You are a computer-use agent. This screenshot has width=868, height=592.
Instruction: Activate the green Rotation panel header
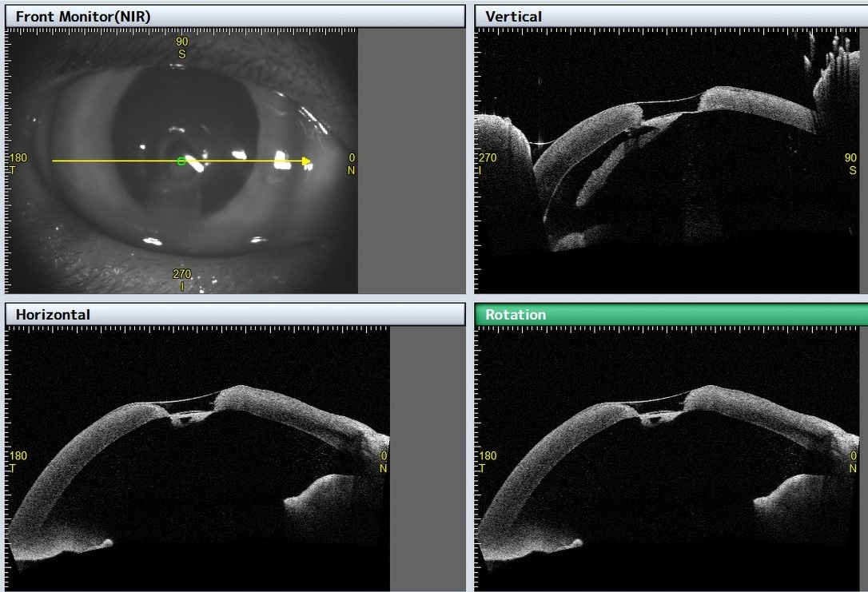[x=671, y=314]
